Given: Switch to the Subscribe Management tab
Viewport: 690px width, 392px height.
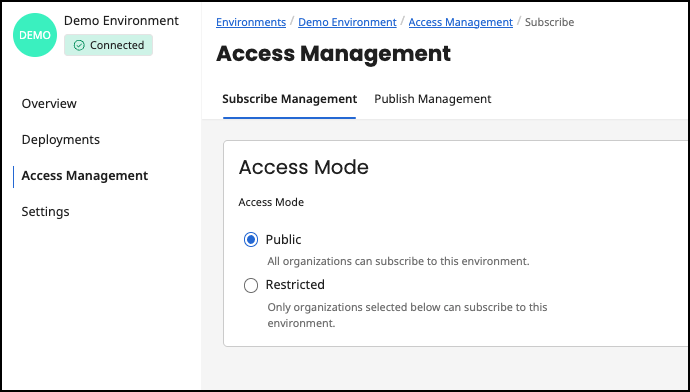Looking at the screenshot, I should coord(290,99).
